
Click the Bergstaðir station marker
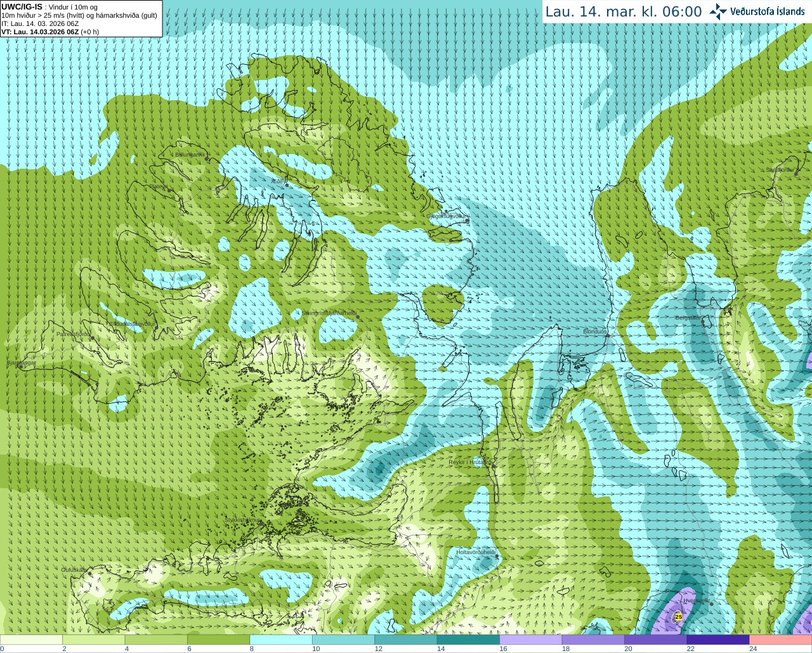703,321
